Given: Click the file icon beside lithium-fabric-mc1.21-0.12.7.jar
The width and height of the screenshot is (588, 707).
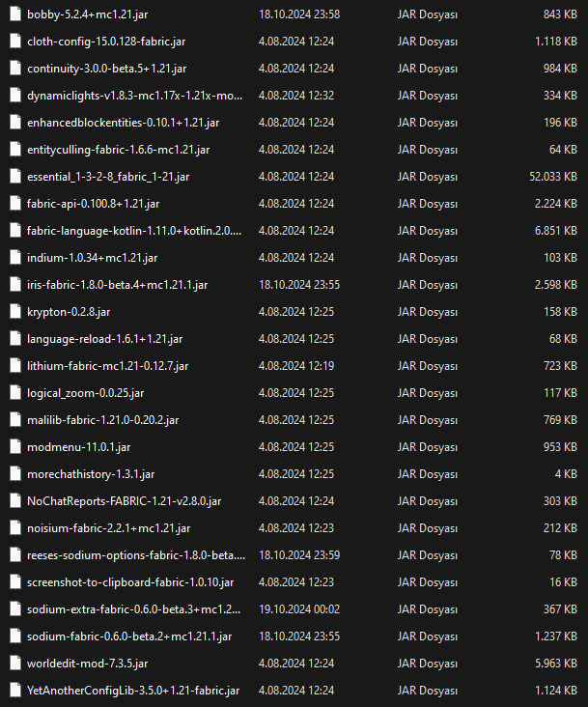Looking at the screenshot, I should [15, 366].
